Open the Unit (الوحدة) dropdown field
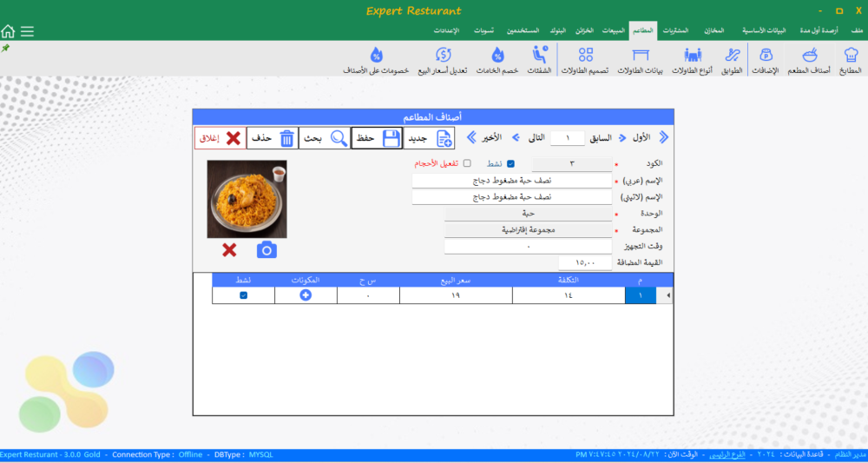This screenshot has width=868, height=463. tap(528, 213)
